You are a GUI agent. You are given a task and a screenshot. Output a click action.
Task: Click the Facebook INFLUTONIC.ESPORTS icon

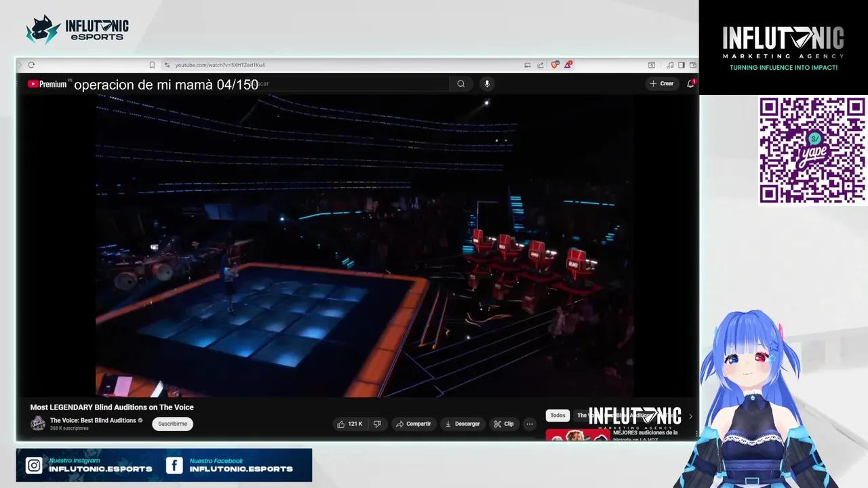[174, 466]
